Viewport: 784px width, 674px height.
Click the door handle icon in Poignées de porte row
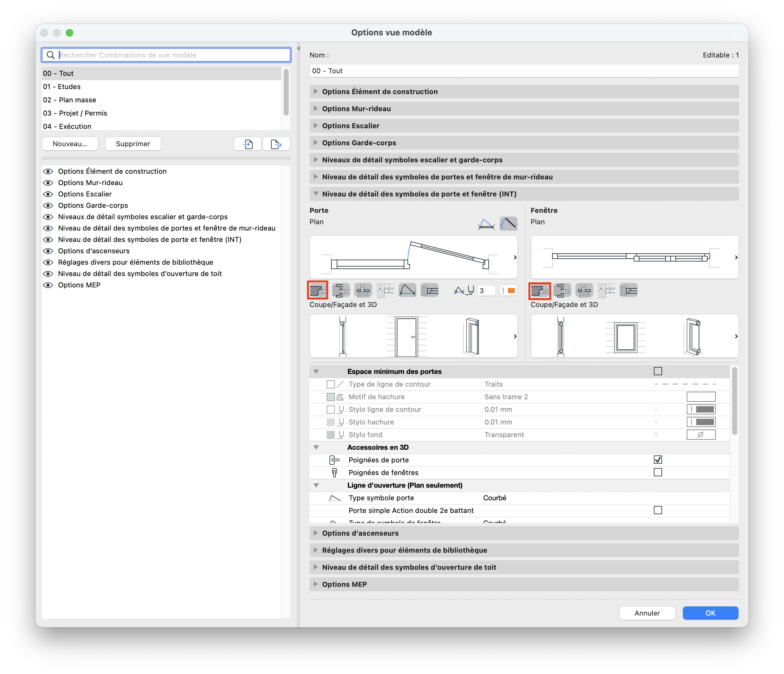point(334,460)
